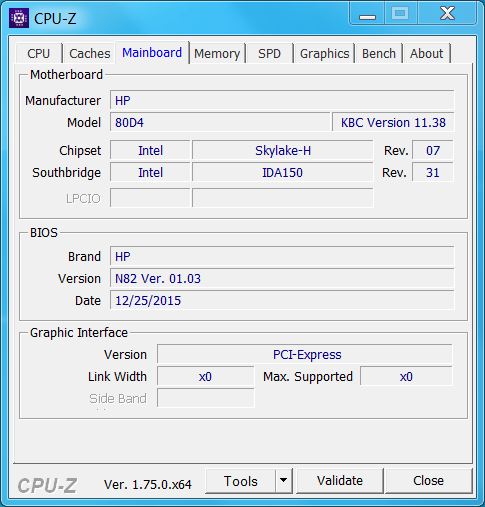Select the Memory tab
Viewport: 485px width, 507px height.
pyautogui.click(x=217, y=53)
